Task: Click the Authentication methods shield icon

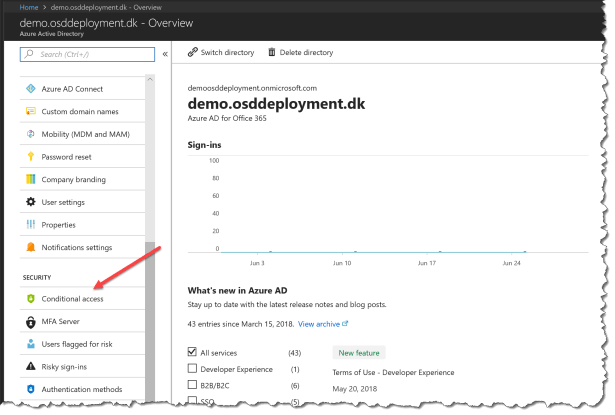Action: pyautogui.click(x=31, y=389)
